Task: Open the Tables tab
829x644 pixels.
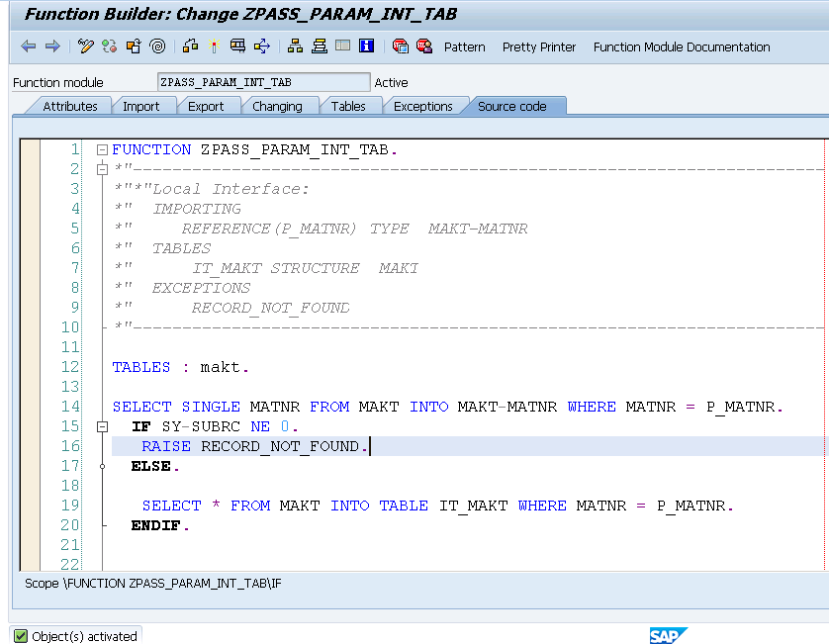Action: click(x=351, y=106)
